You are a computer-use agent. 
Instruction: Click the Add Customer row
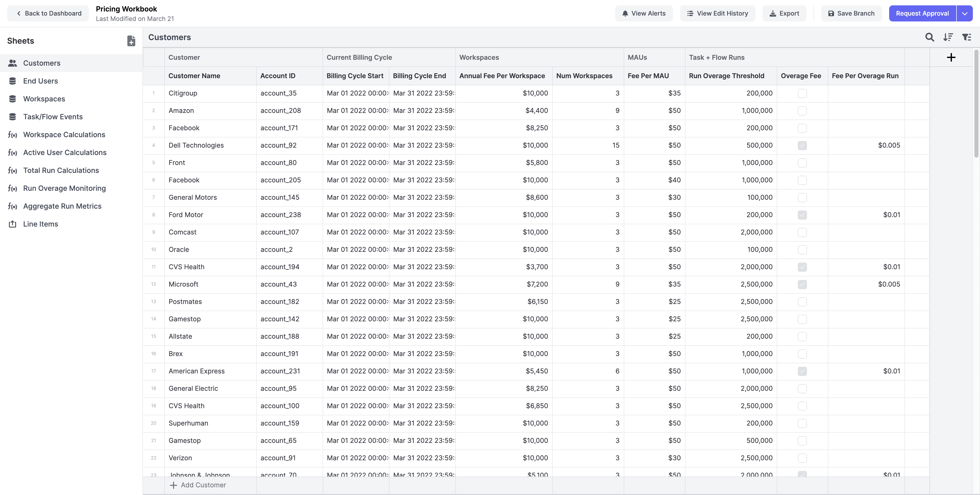tap(536, 485)
